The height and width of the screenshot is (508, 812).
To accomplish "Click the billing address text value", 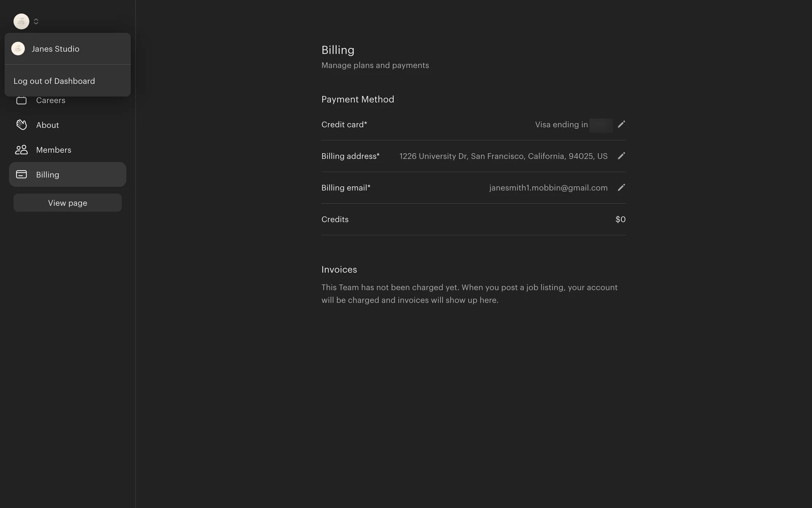I will [503, 156].
